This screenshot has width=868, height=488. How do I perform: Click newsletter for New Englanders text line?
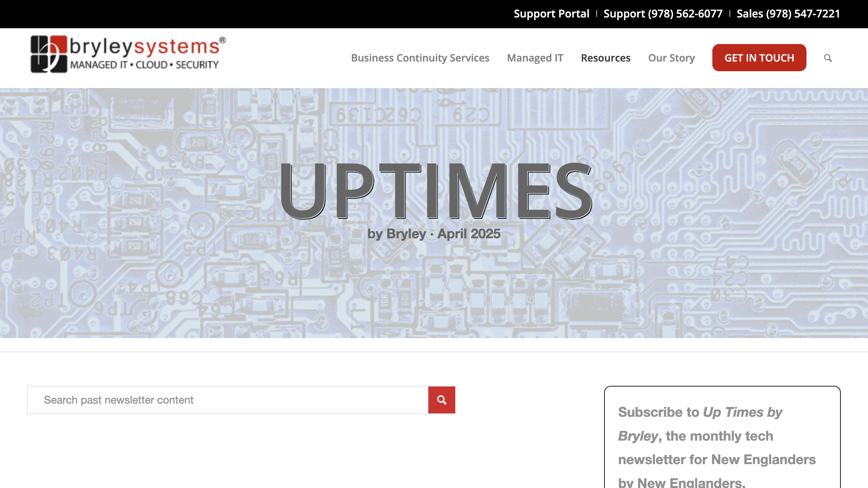(717, 460)
